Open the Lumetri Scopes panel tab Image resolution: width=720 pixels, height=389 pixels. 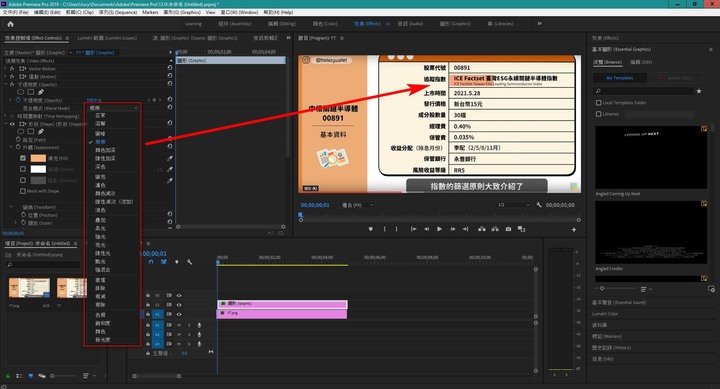click(107, 38)
